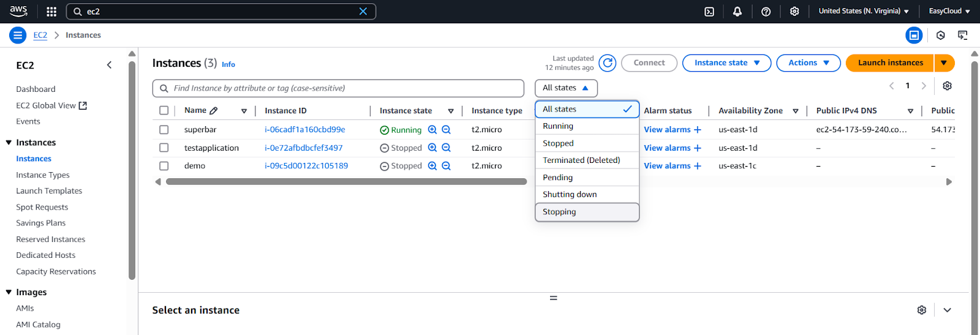Choose Stopped in states list
The height and width of the screenshot is (335, 980).
pyautogui.click(x=587, y=143)
